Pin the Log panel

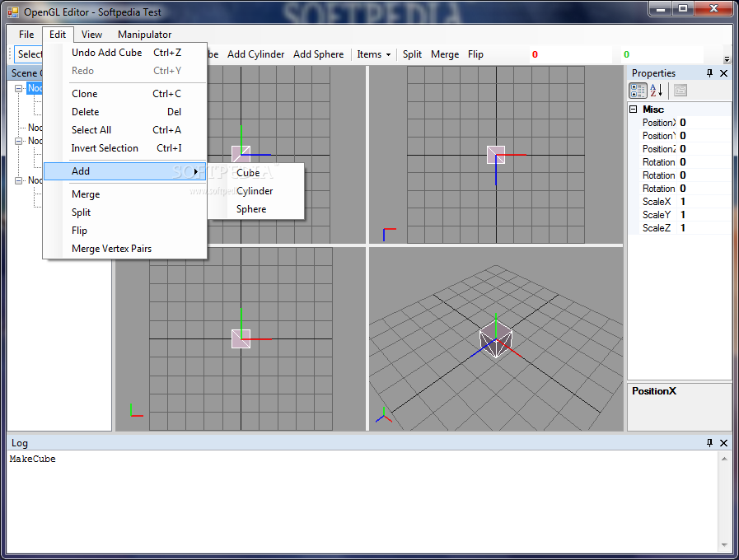[709, 443]
